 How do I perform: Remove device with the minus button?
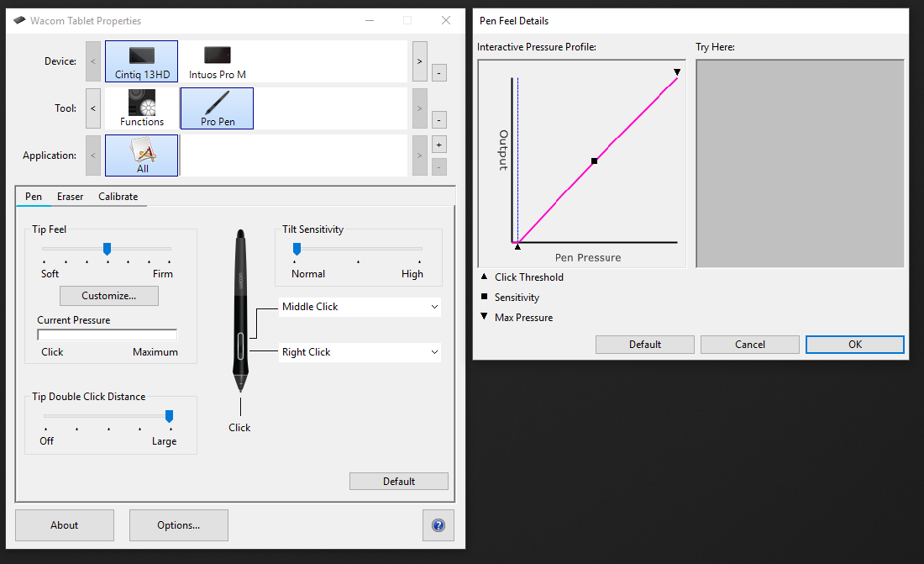click(439, 73)
